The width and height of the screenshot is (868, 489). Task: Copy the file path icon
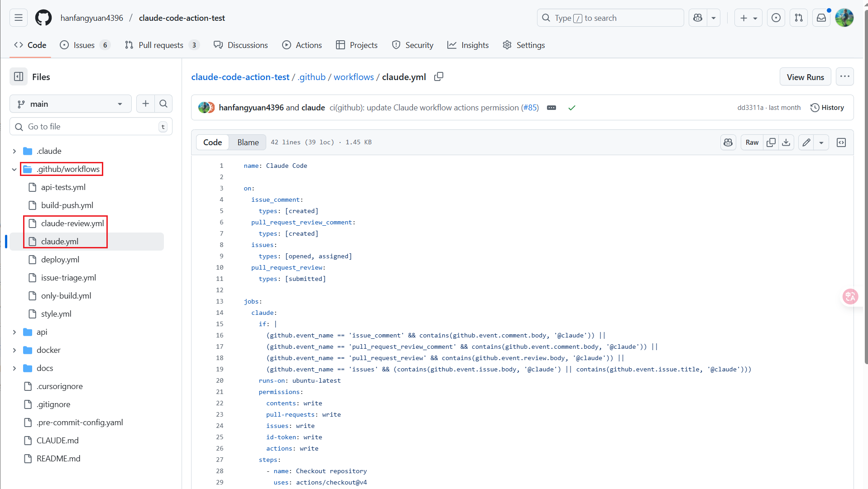438,77
